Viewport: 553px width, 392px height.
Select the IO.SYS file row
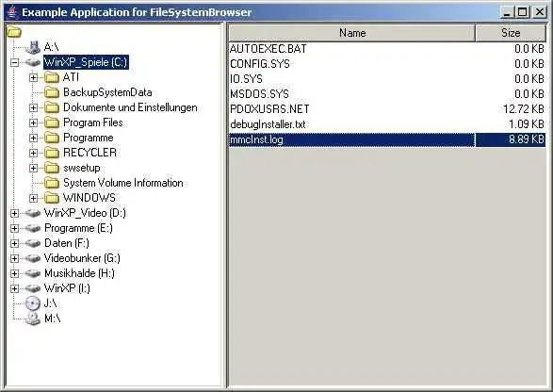(387, 78)
